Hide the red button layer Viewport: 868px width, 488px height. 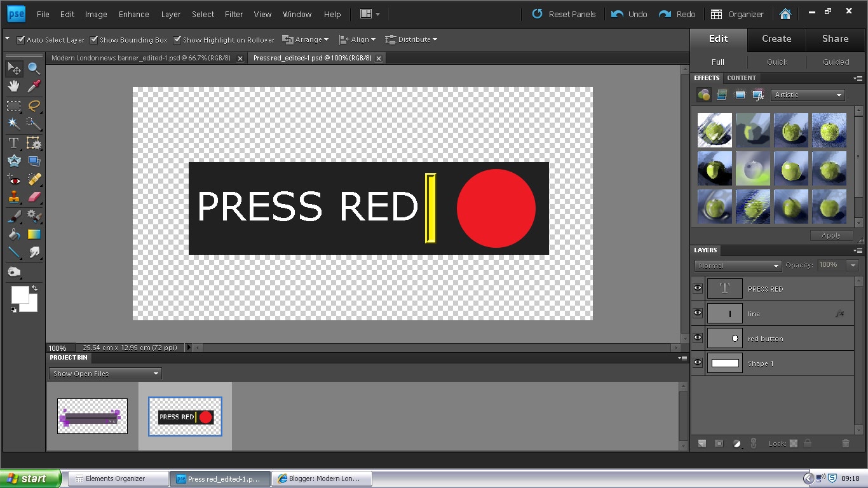pos(697,338)
